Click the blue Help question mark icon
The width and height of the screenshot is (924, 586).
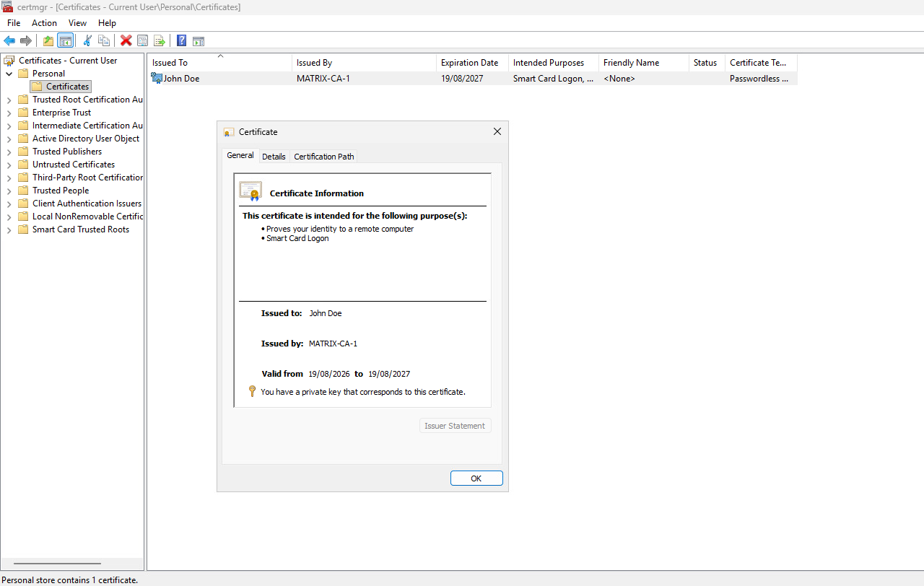[x=182, y=40]
